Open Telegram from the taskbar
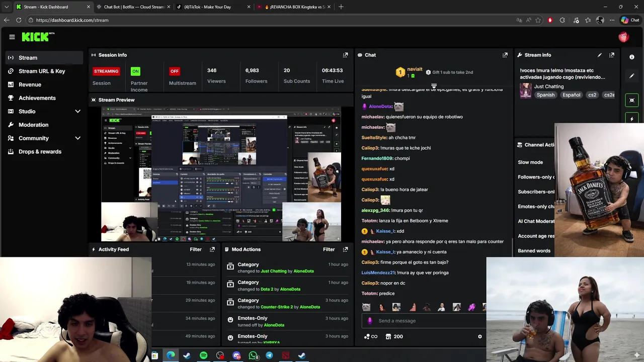The width and height of the screenshot is (644, 362). pos(269,355)
